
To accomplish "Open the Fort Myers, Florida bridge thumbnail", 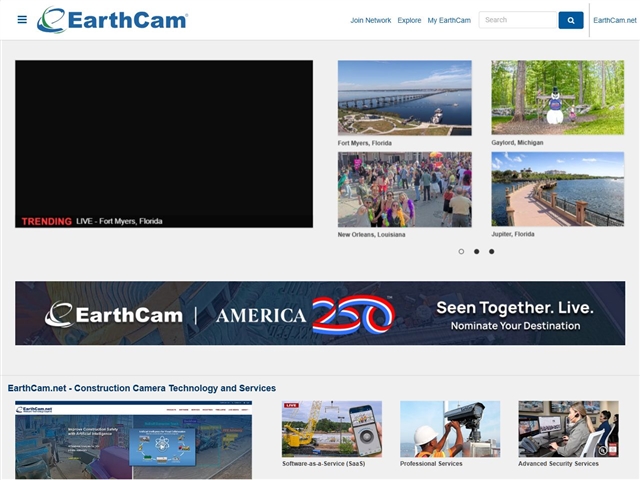I will click(404, 98).
